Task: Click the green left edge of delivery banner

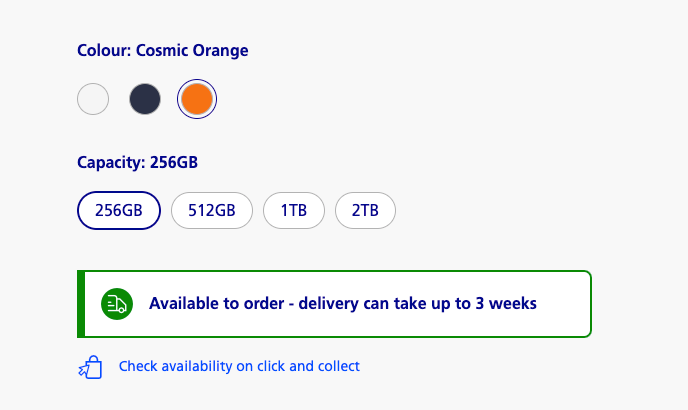Action: (81, 304)
